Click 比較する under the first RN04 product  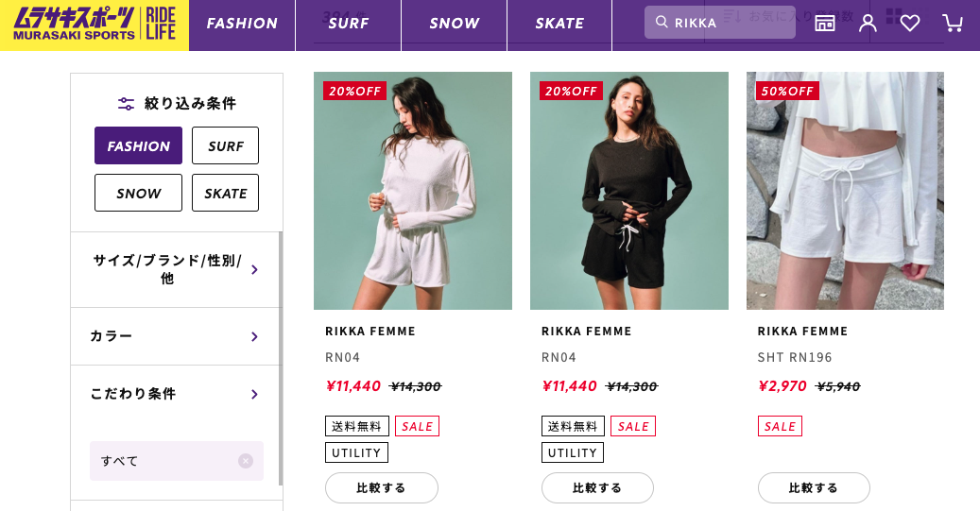coord(382,487)
